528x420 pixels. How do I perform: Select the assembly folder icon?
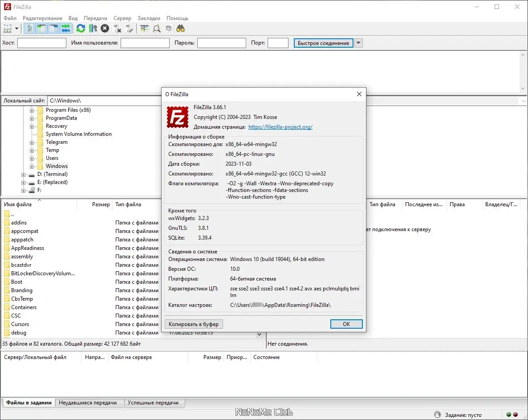click(7, 256)
